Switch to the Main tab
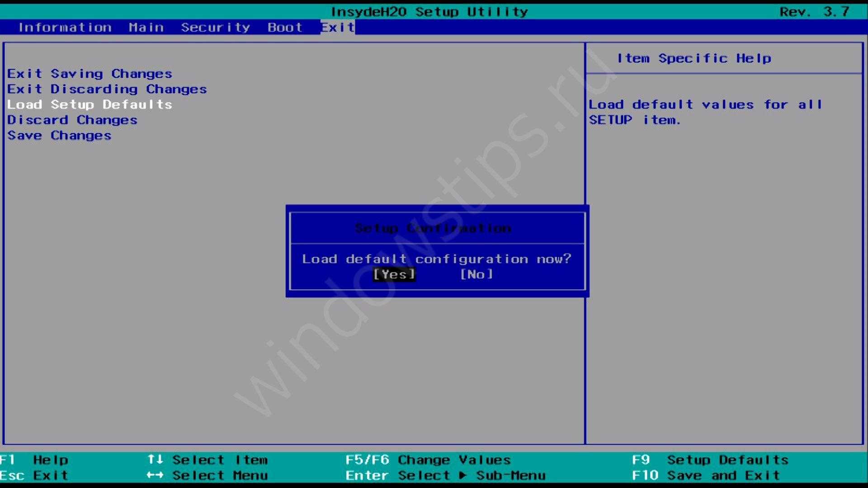868x488 pixels. (146, 28)
